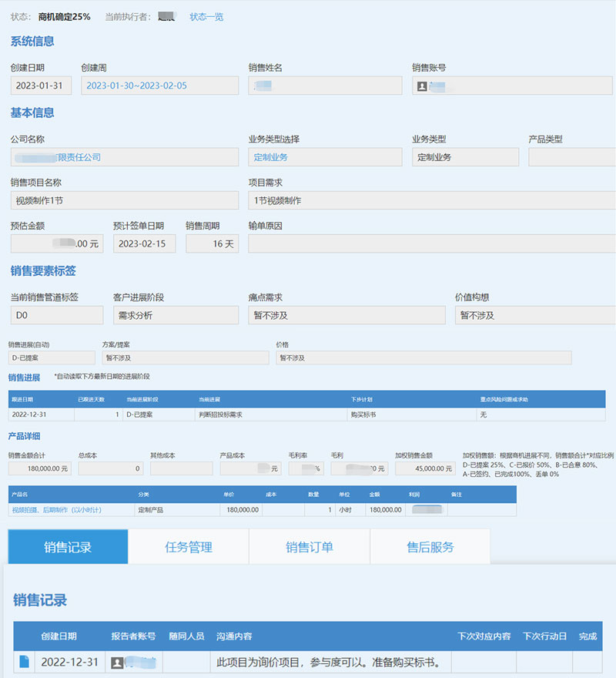Open the document icon in sales record row
Viewport: 616px width, 678px height.
[x=24, y=662]
